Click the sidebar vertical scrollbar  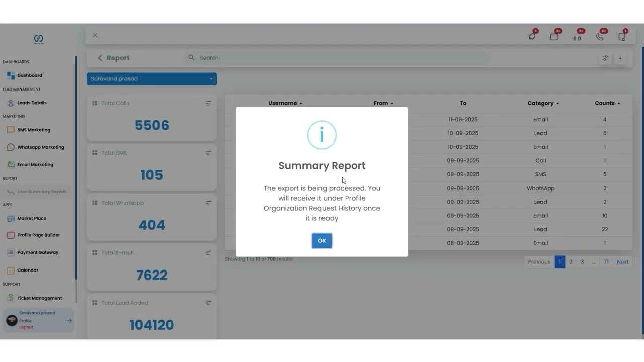[76, 168]
